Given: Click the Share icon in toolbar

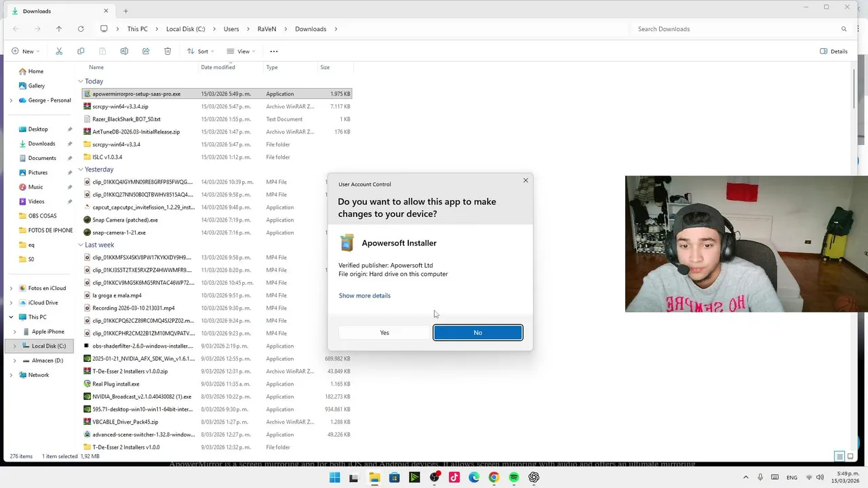Looking at the screenshot, I should 146,52.
